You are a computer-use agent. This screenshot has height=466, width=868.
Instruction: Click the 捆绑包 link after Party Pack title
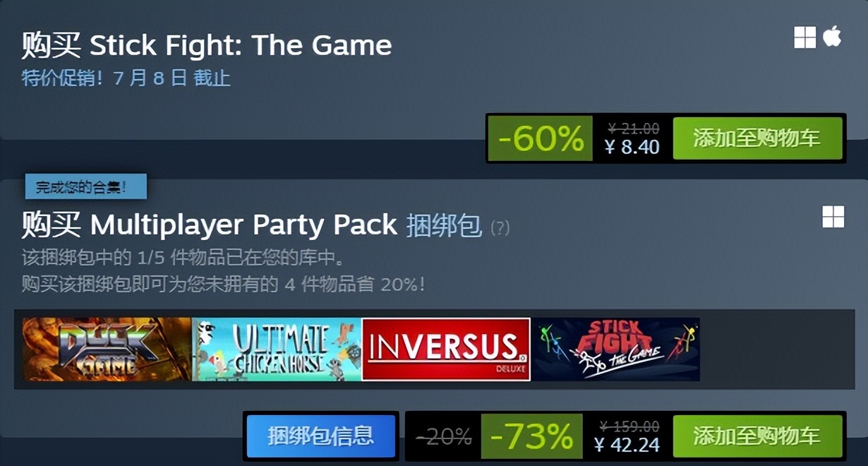444,226
